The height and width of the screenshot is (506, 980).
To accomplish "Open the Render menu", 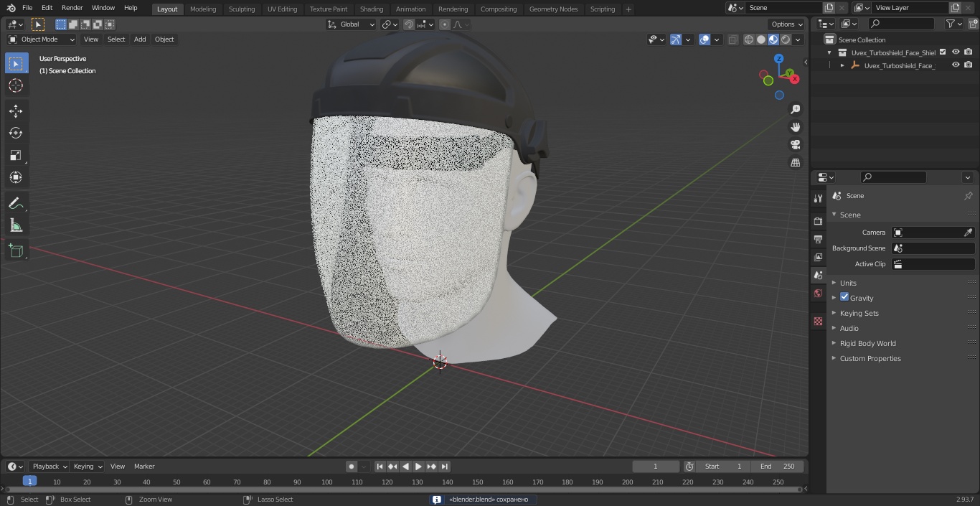I will (x=72, y=8).
